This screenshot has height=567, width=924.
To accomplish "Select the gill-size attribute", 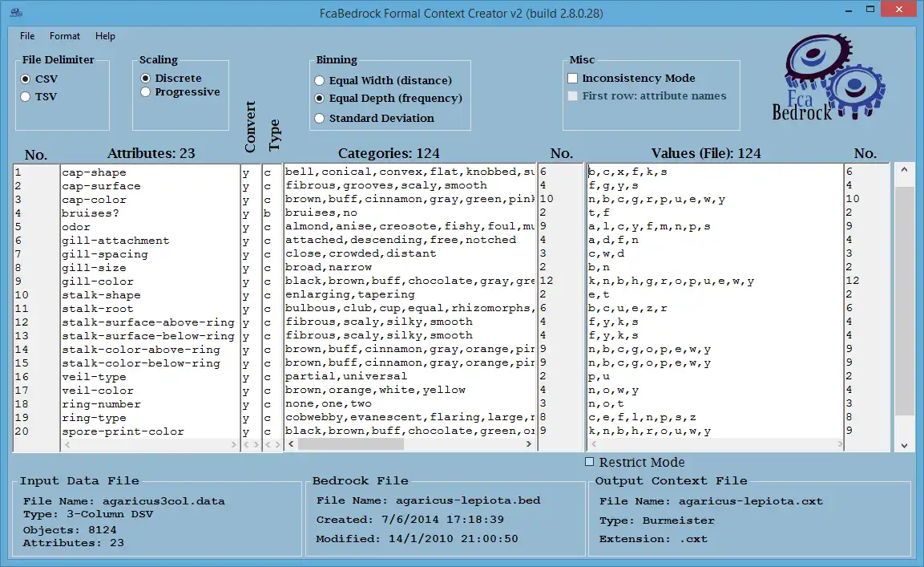I will coord(94,268).
